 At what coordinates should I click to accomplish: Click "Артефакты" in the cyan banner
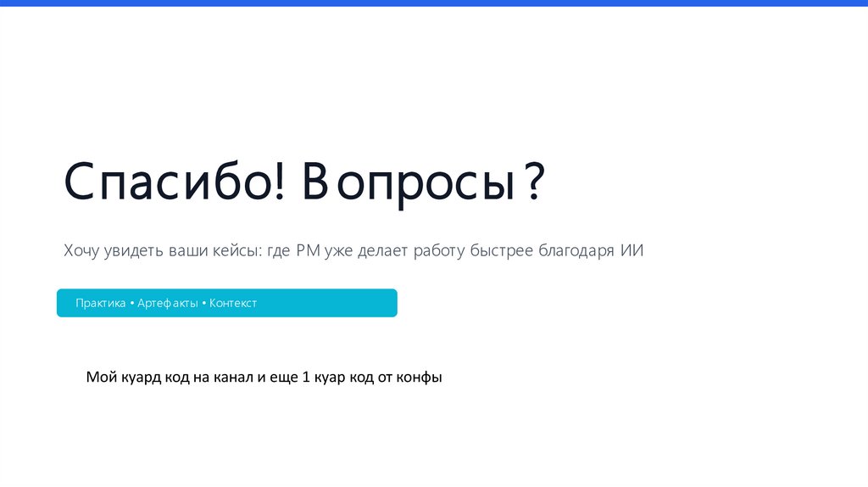pos(167,303)
